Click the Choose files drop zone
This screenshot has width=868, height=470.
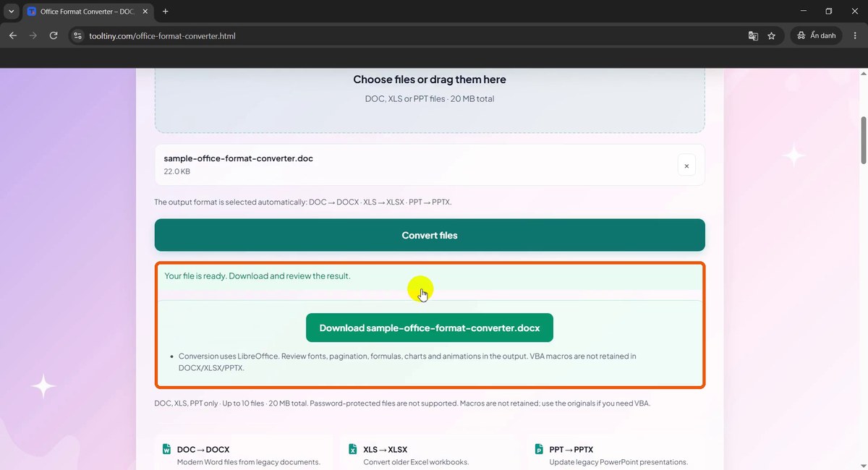430,100
